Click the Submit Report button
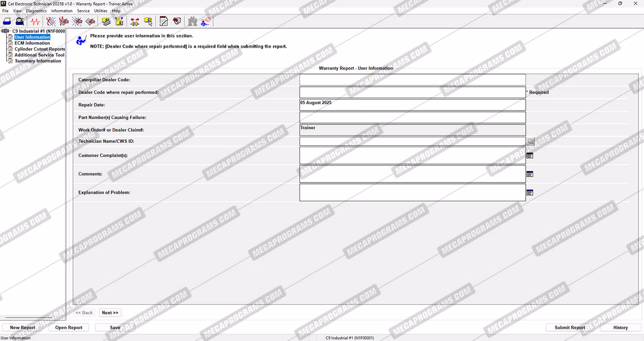This screenshot has height=341, width=644. (570, 327)
